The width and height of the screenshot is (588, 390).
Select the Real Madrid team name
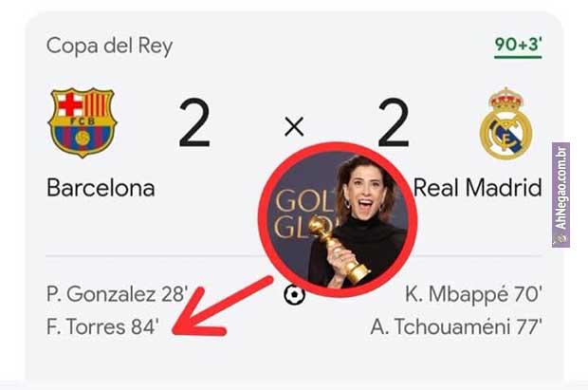coord(477,188)
